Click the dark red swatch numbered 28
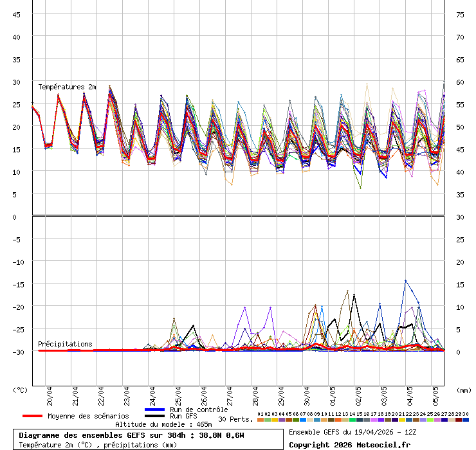Viewport: 476px width, 450px height. coord(452,420)
